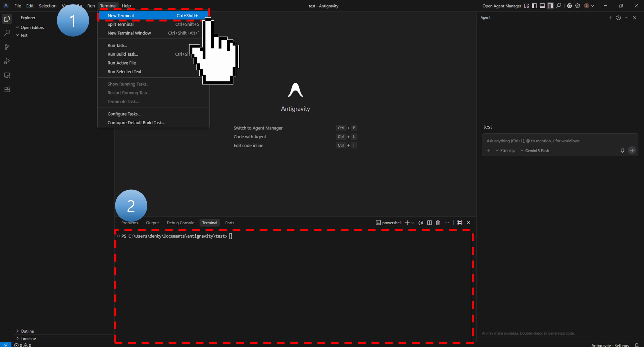
Task: Open the Run menu
Action: coord(91,6)
